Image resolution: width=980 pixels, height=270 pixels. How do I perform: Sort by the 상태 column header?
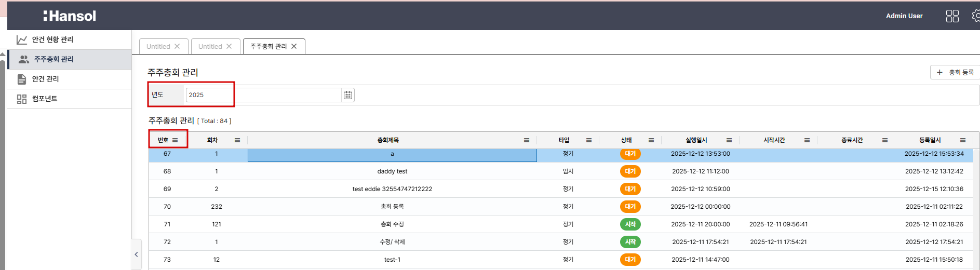tap(626, 140)
